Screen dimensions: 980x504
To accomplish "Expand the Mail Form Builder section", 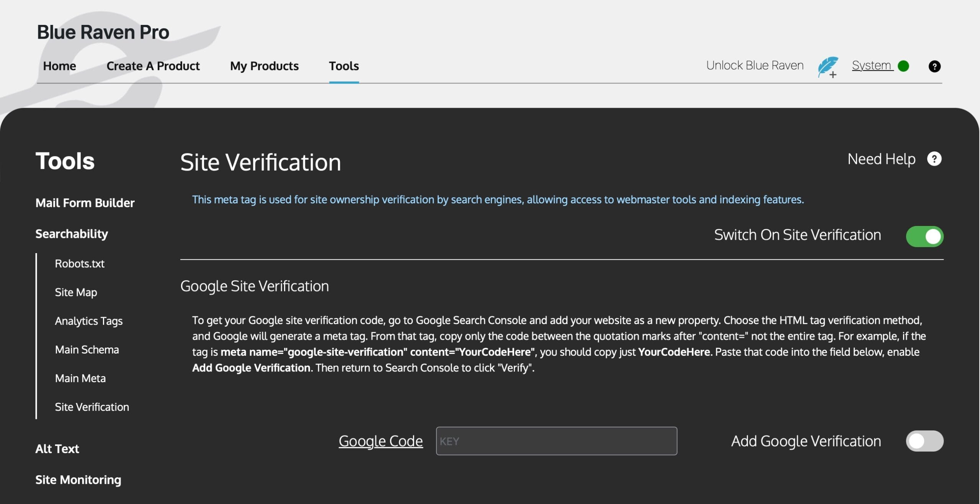I will pyautogui.click(x=85, y=203).
